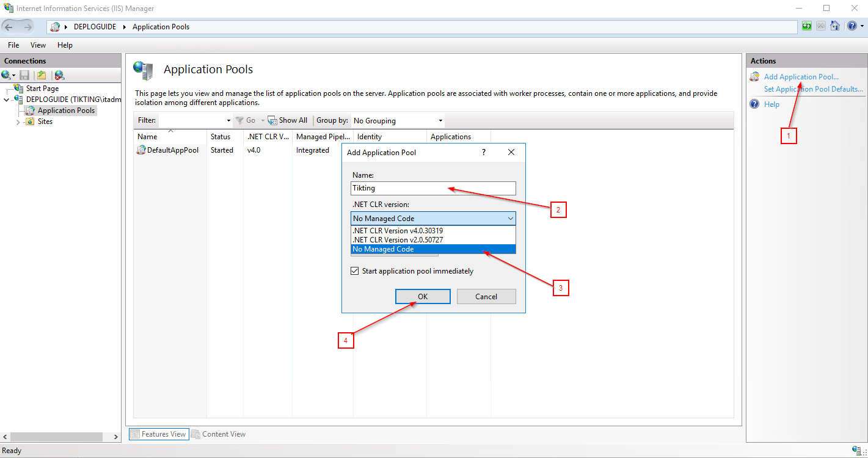The width and height of the screenshot is (868, 458).
Task: Toggle Start application pool immediately checkbox
Action: coord(355,271)
